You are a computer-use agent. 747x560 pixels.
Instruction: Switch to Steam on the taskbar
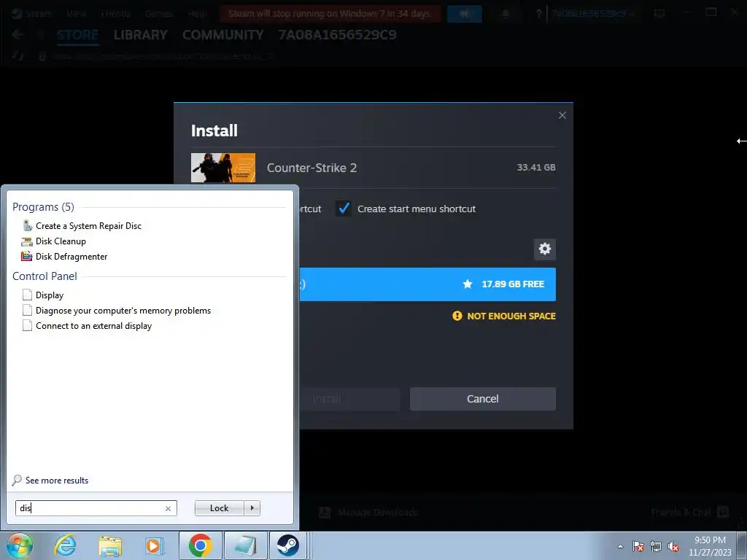pos(287,545)
